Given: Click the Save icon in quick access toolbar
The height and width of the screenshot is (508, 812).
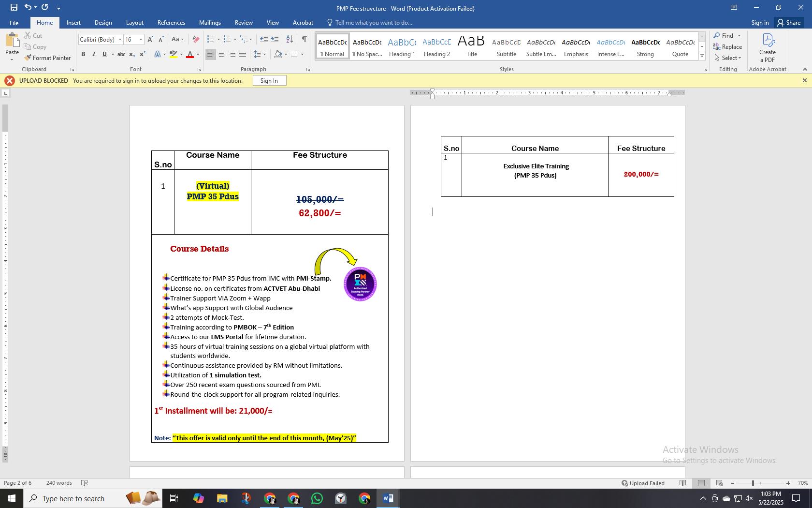Looking at the screenshot, I should (14, 7).
